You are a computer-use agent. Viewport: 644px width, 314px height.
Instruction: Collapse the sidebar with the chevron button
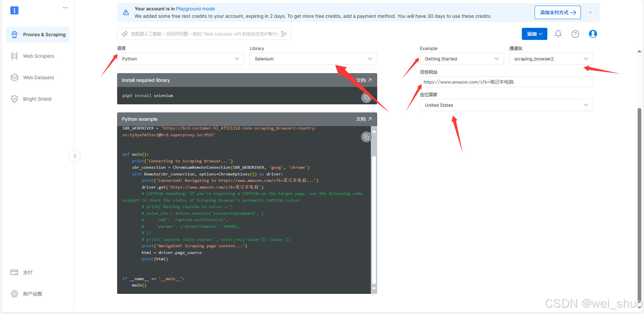[75, 156]
